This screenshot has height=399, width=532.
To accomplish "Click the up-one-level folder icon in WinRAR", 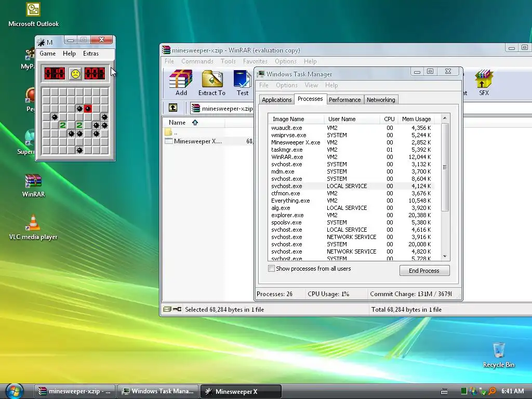I will 173,108.
